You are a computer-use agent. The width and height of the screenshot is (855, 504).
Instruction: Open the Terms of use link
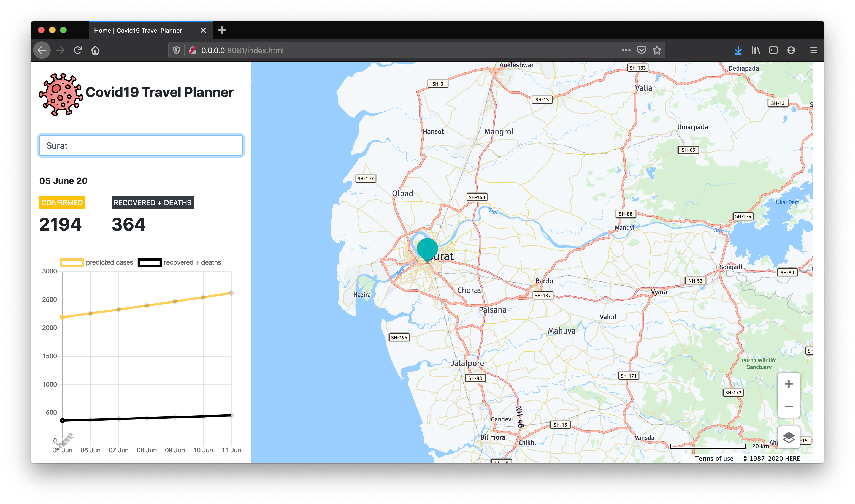[714, 459]
